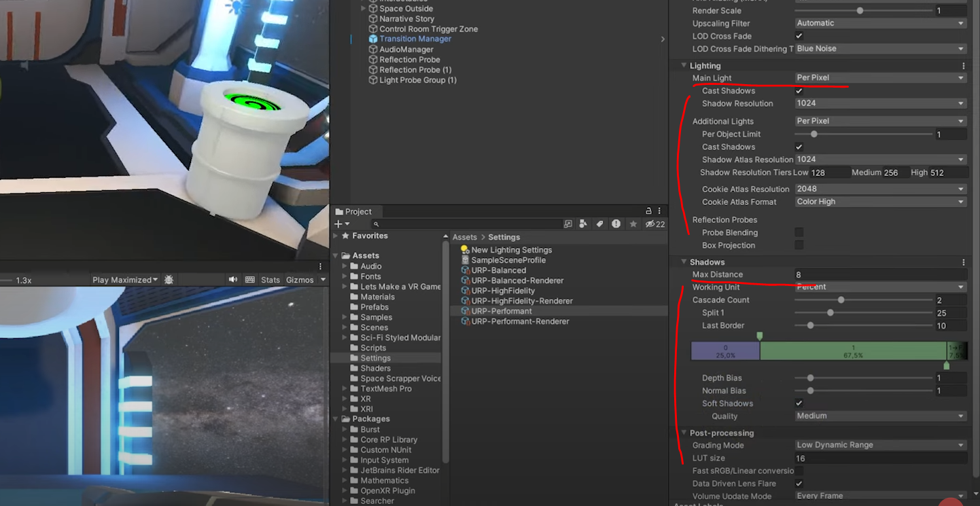Toggle Data Driven Lens Flare checkbox
980x506 pixels.
pos(799,484)
